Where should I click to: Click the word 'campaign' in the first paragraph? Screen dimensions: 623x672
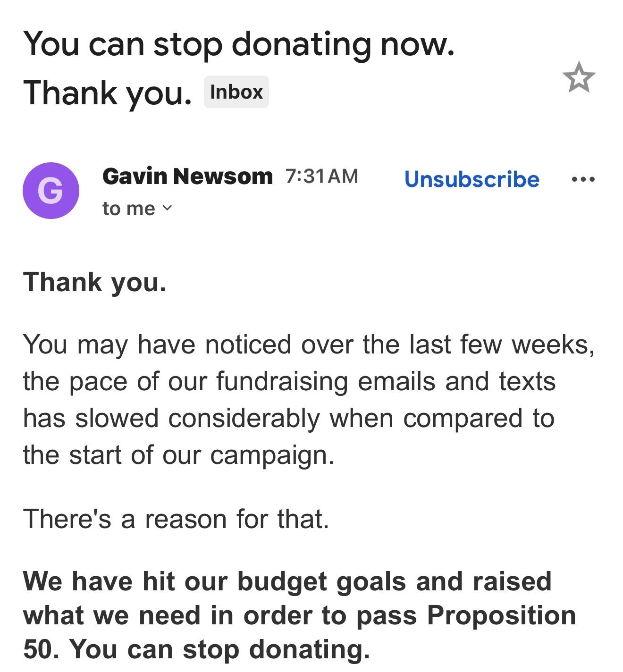(272, 456)
